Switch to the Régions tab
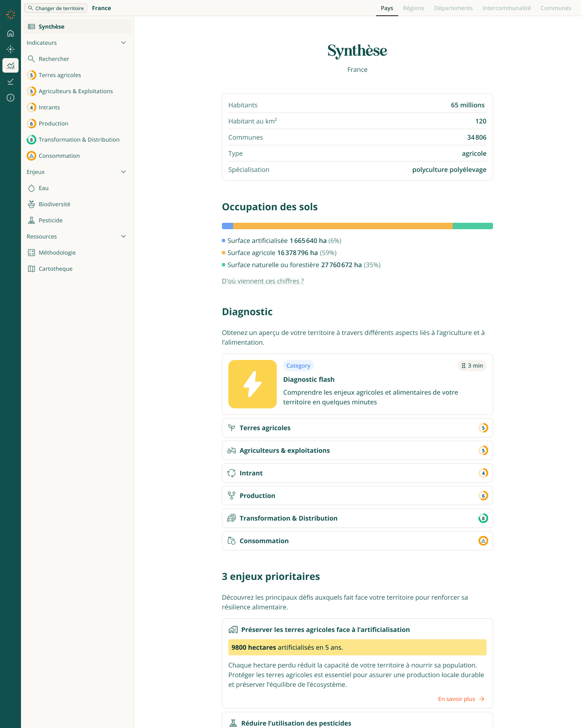 point(413,8)
